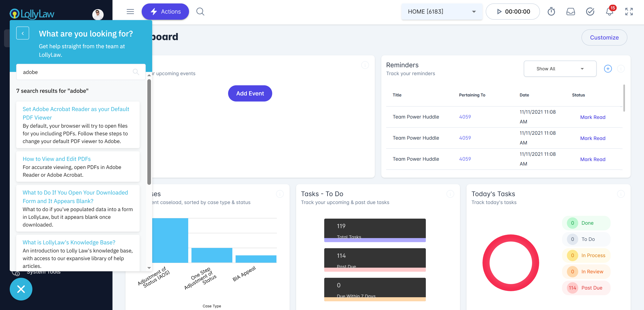Open the stopwatch timer icon
The height and width of the screenshot is (310, 644).
pyautogui.click(x=551, y=12)
